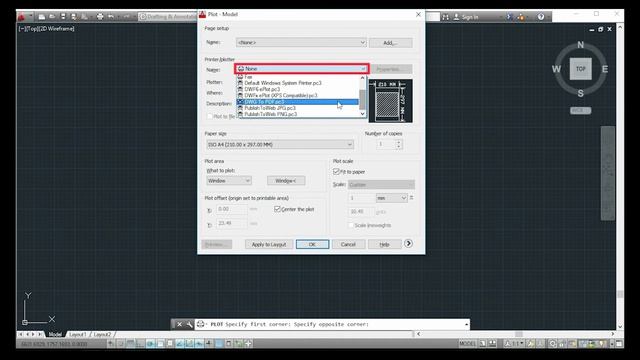Screen dimensions: 640x360
Task: Open the WCS dropdown below the ViewCube
Action: pos(580,111)
